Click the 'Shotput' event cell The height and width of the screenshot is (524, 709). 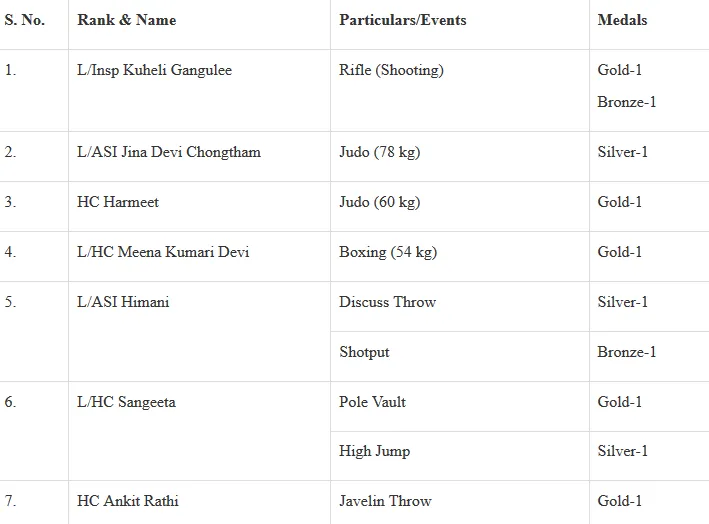364,352
